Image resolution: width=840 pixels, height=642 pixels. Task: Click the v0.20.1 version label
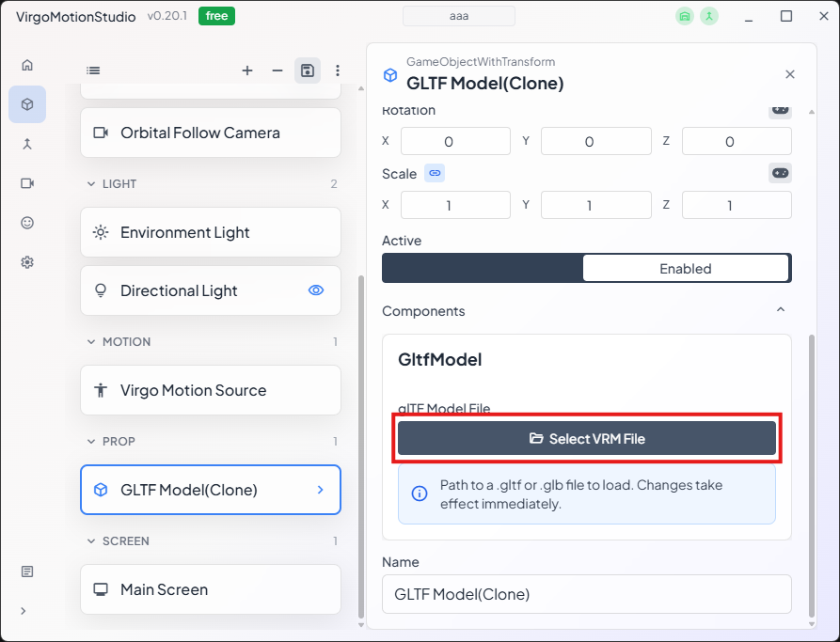(167, 16)
